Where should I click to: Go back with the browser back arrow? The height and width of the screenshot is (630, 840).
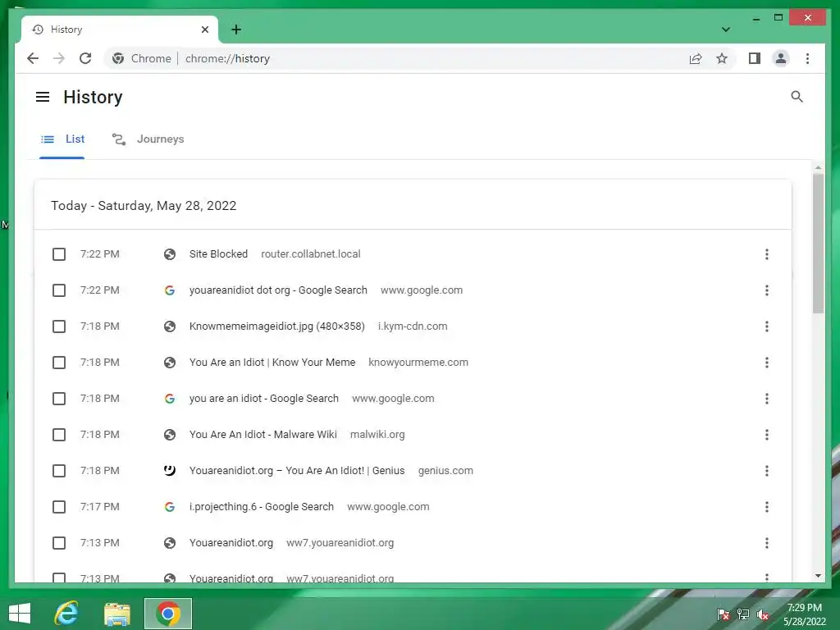coord(33,58)
